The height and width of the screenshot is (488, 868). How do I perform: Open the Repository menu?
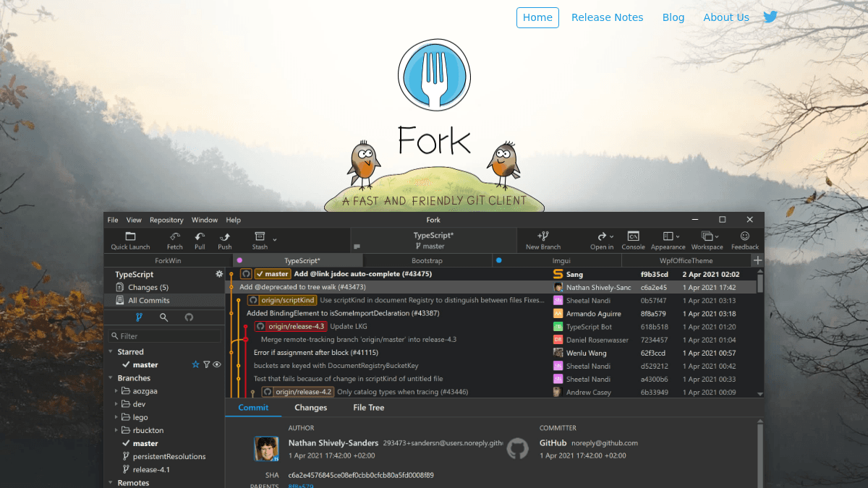coord(166,220)
